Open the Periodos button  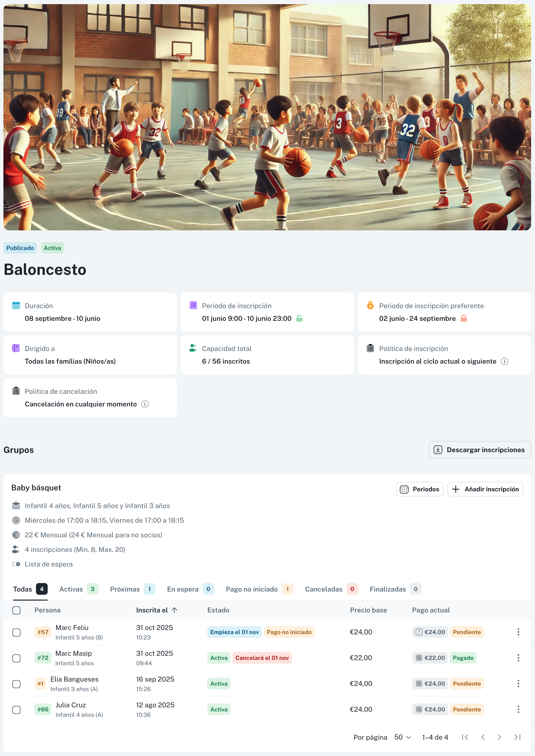[419, 489]
